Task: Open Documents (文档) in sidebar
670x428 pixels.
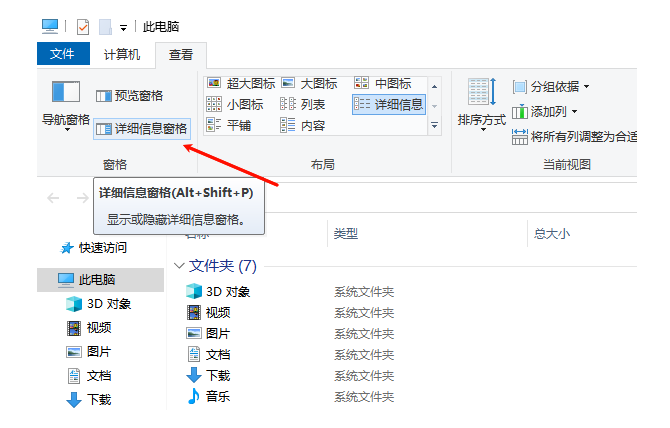Action: pyautogui.click(x=89, y=376)
